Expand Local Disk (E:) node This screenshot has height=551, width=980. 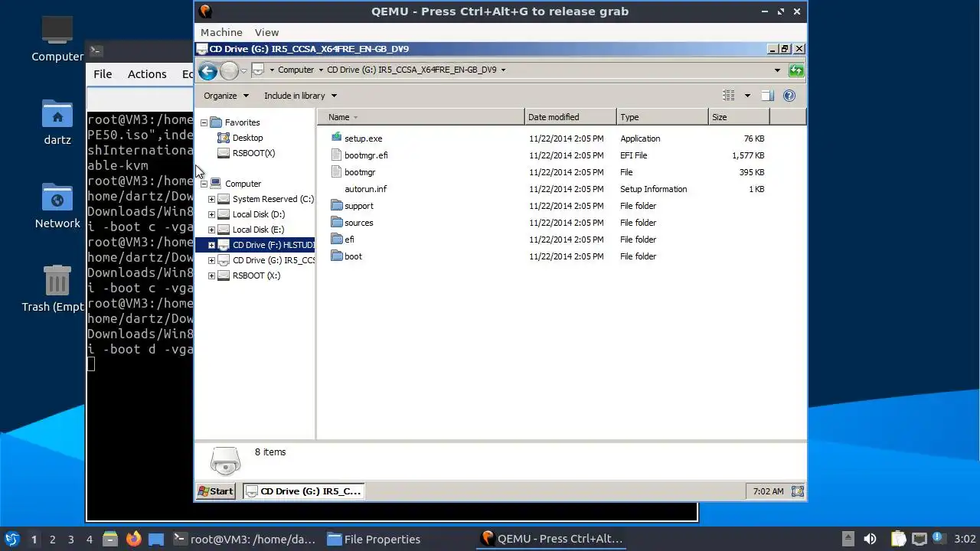click(211, 230)
